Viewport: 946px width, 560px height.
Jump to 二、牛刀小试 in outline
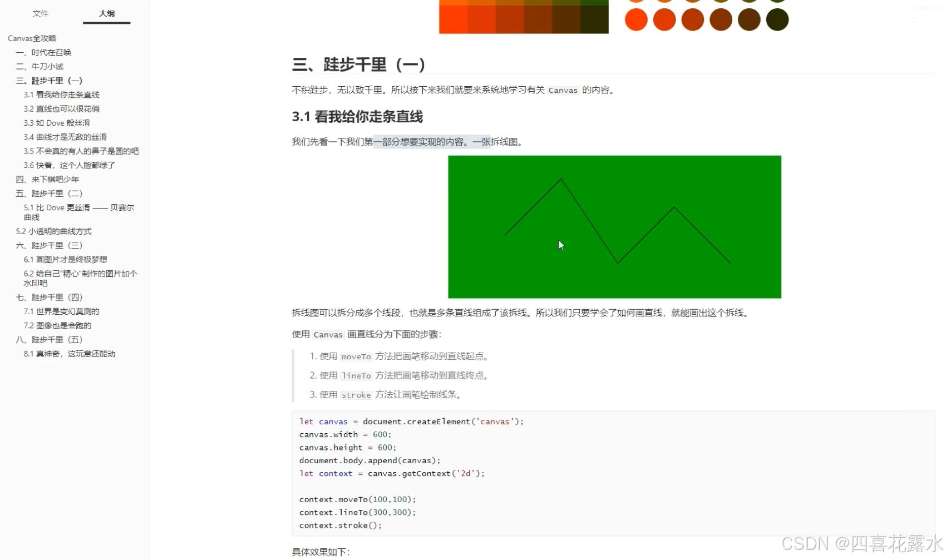[40, 66]
